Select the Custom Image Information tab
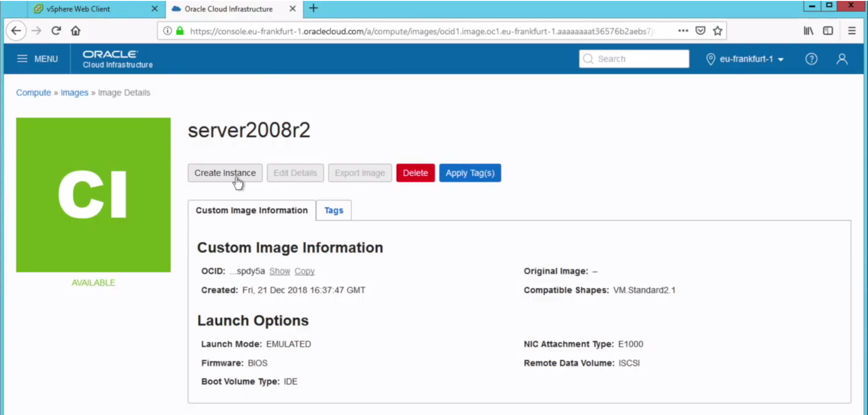The image size is (868, 415). tap(252, 210)
